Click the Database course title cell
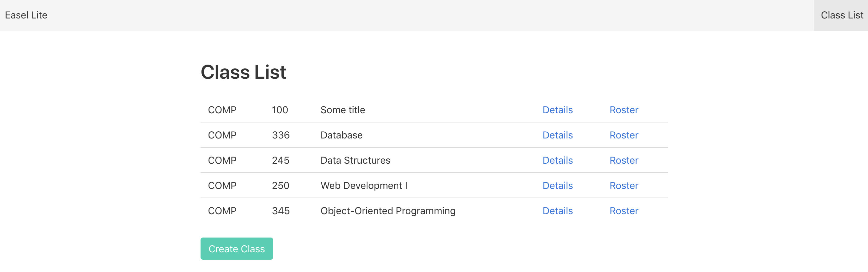Viewport: 868px width, 272px height. click(x=341, y=135)
